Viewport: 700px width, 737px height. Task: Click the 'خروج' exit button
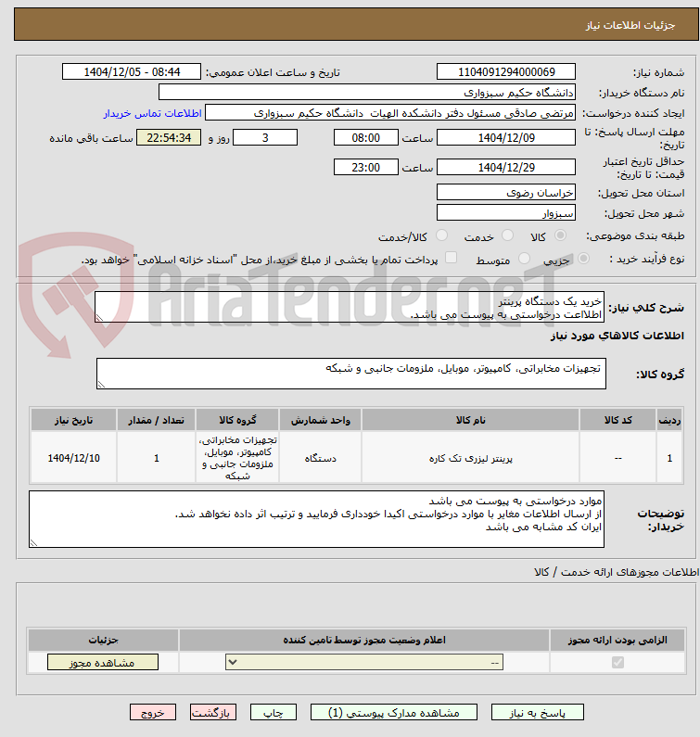click(153, 713)
